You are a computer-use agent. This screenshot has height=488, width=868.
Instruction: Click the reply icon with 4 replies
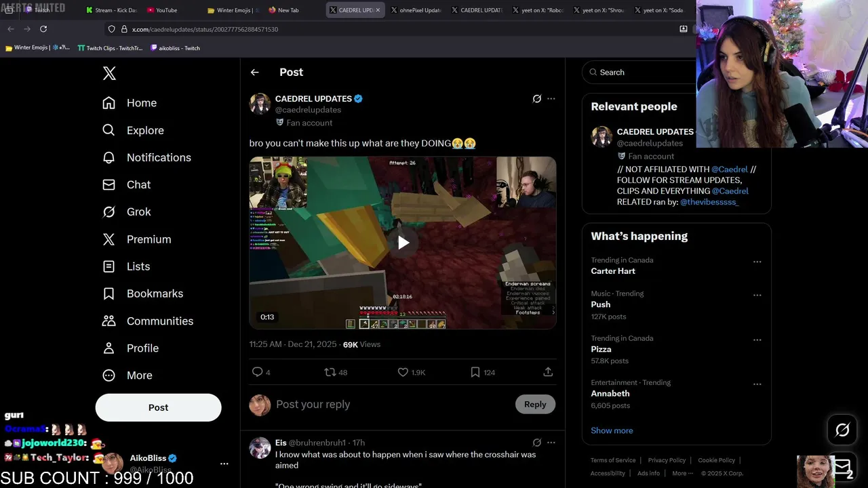[x=261, y=372]
